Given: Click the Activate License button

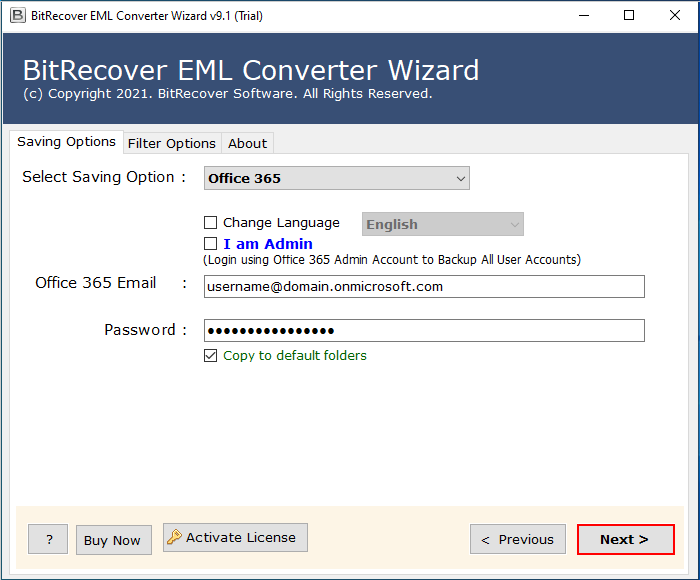Looking at the screenshot, I should pos(235,538).
